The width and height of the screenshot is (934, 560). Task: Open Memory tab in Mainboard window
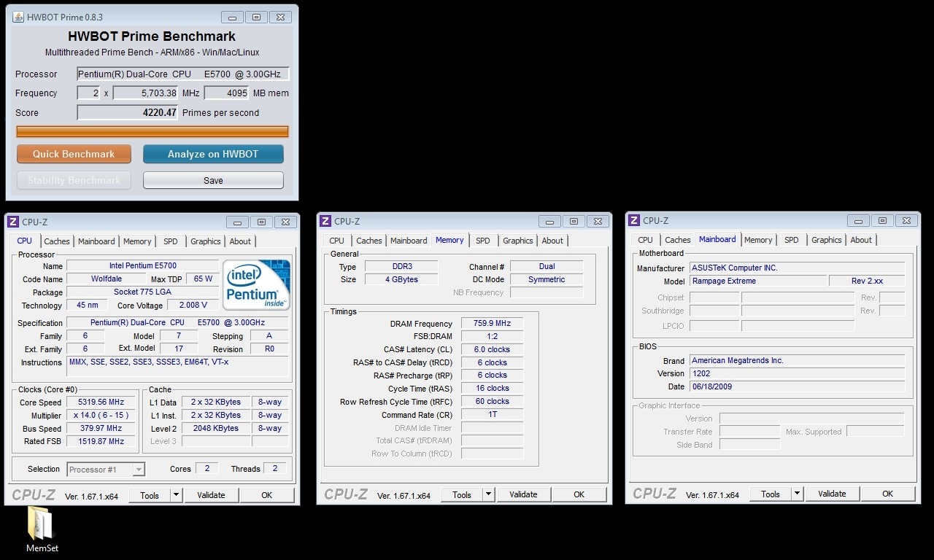coord(758,240)
